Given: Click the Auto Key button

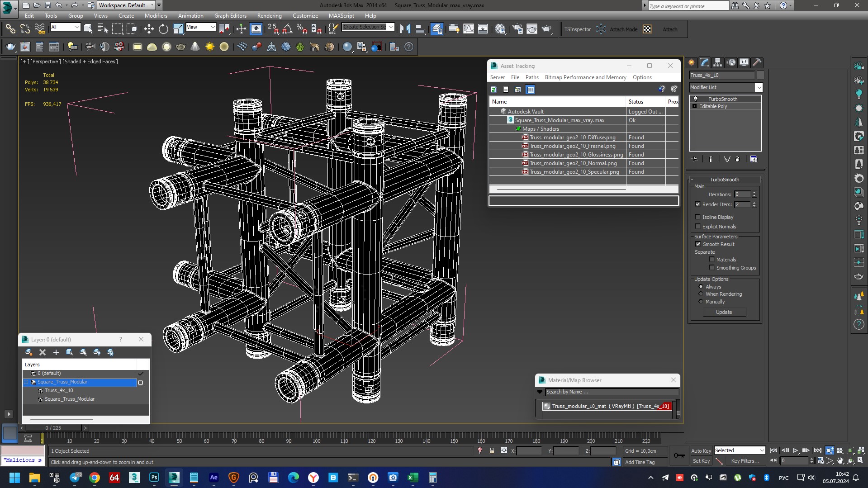Looking at the screenshot, I should (x=701, y=450).
